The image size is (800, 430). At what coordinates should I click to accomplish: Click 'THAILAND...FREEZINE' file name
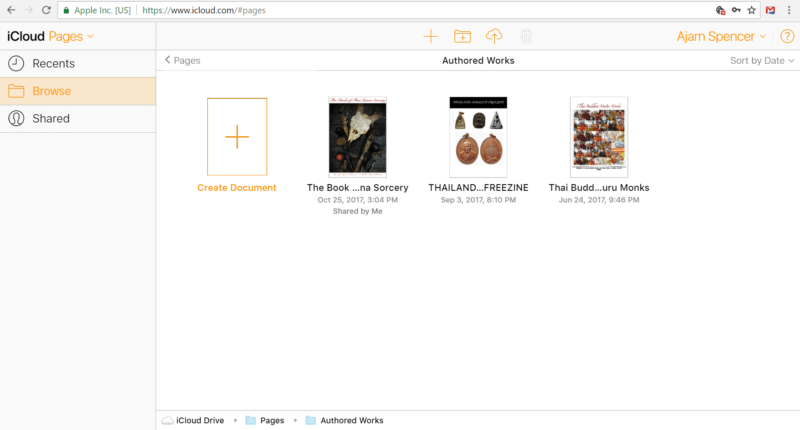click(478, 187)
